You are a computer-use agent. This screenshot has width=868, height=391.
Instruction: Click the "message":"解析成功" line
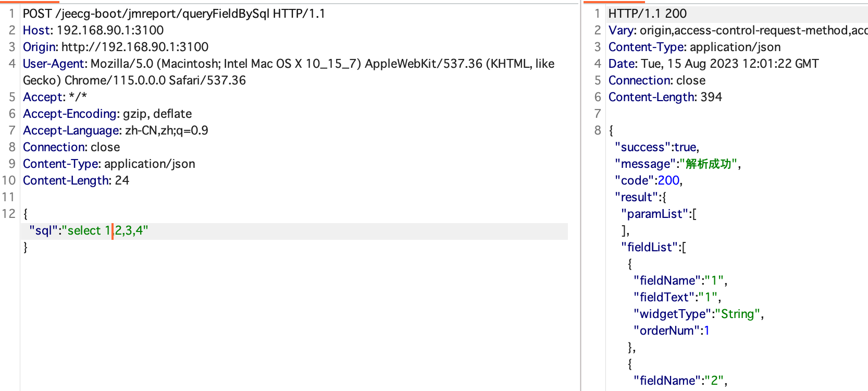(678, 164)
